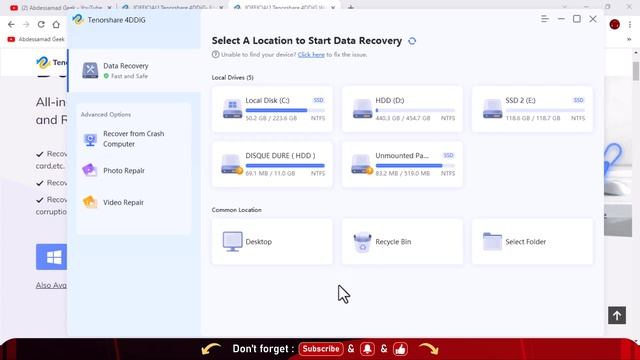Select the HDD (D:) drive icon
The width and height of the screenshot is (640, 360).
362,109
